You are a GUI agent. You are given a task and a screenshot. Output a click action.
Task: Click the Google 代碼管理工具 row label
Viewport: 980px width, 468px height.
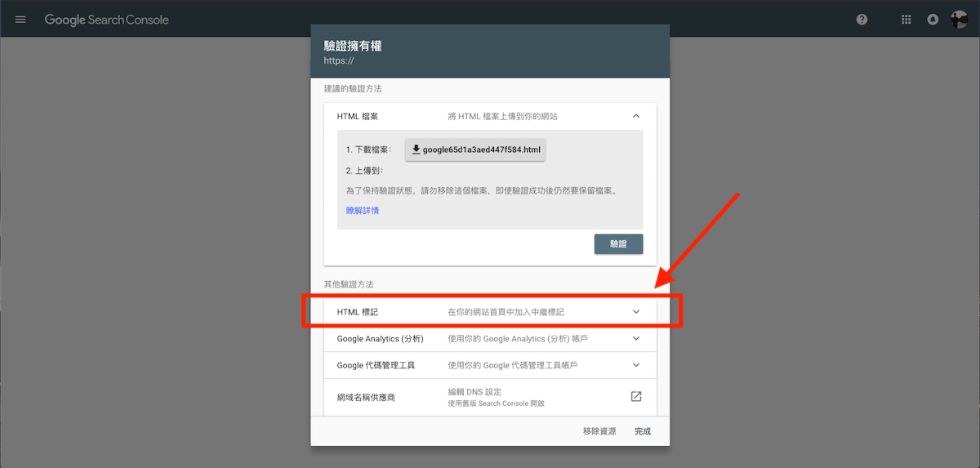tap(376, 365)
